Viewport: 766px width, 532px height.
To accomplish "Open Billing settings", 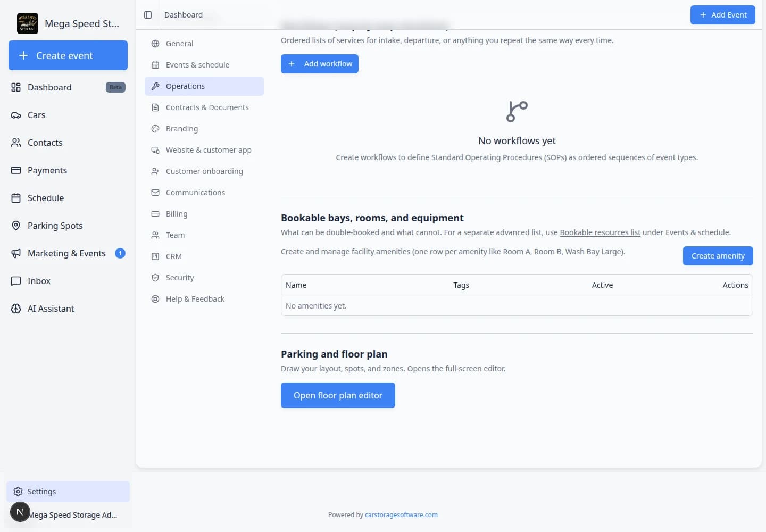I will point(204,214).
